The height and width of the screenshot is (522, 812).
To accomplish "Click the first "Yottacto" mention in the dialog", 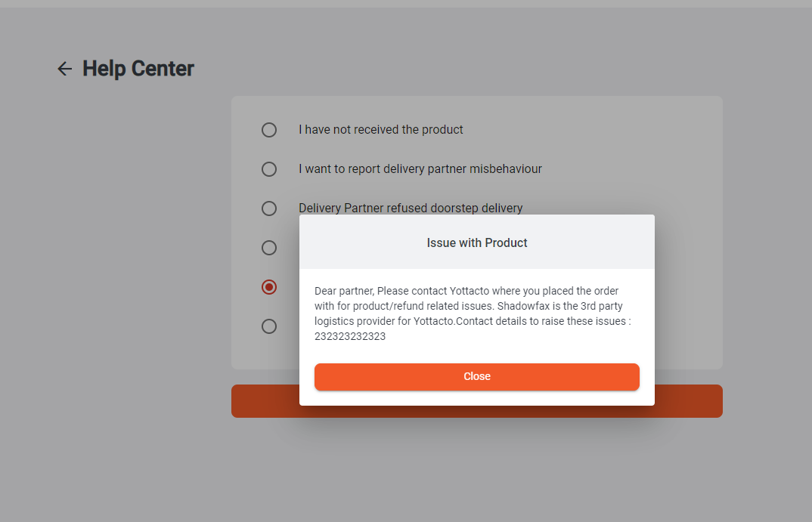I will [x=471, y=291].
